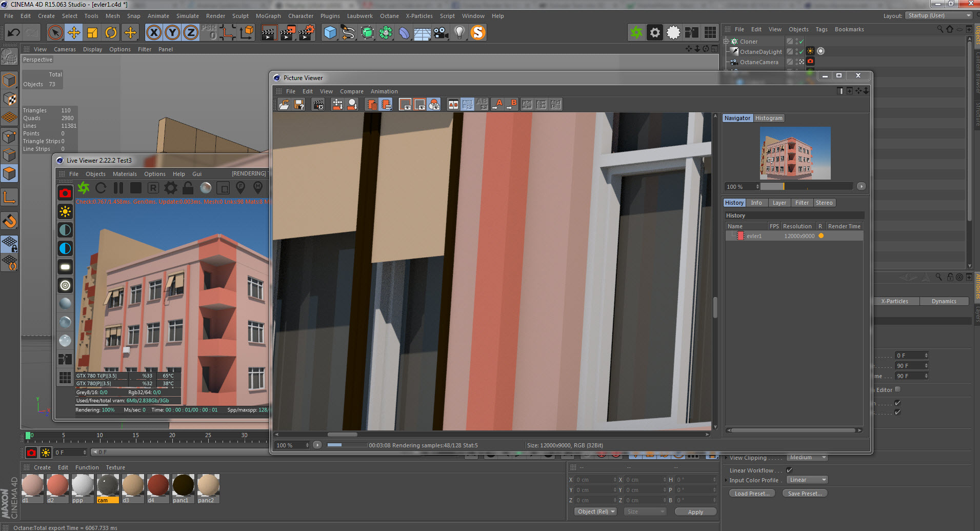Select the d2 material swatch

pyautogui.click(x=57, y=485)
